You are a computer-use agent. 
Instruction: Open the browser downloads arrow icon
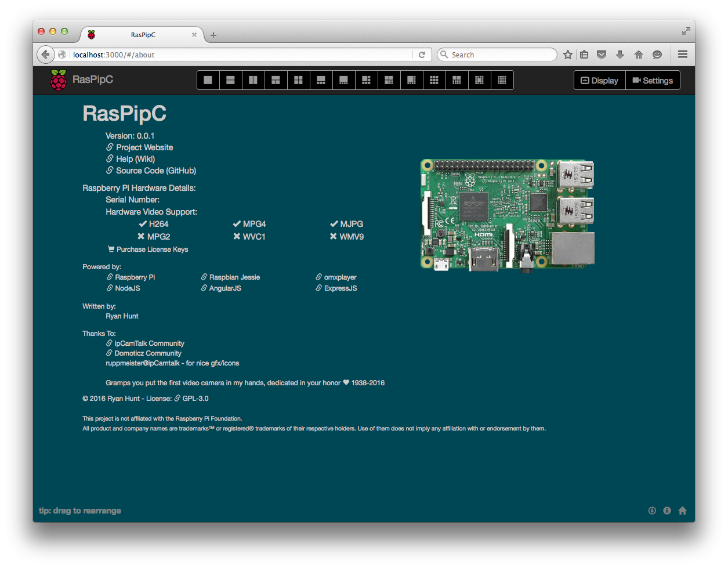pyautogui.click(x=620, y=55)
